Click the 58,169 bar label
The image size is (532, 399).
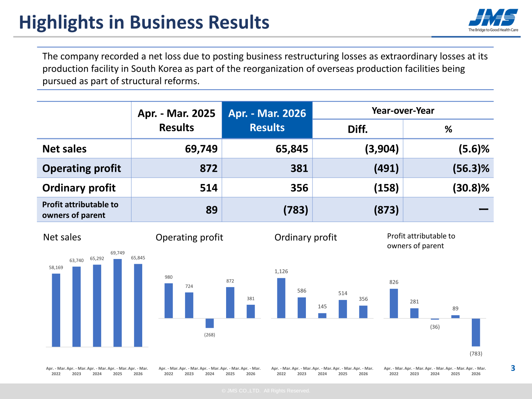point(56,267)
